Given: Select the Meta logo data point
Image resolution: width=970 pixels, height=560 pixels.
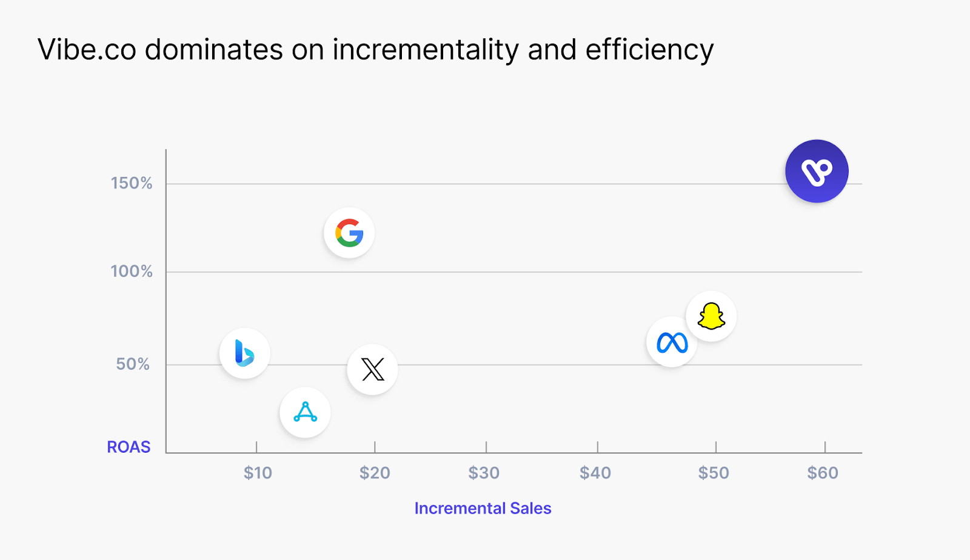Looking at the screenshot, I should click(672, 342).
